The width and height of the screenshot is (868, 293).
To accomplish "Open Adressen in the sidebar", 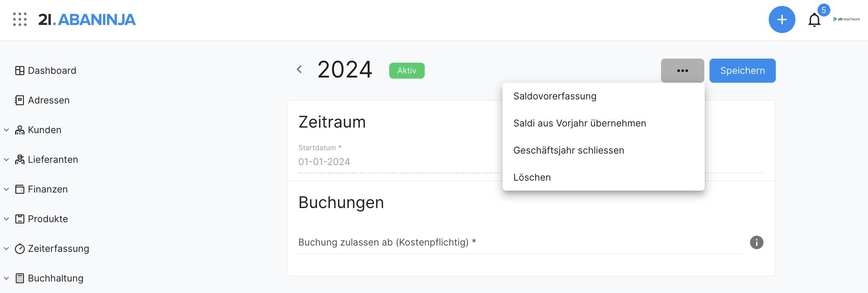I will coord(49,100).
